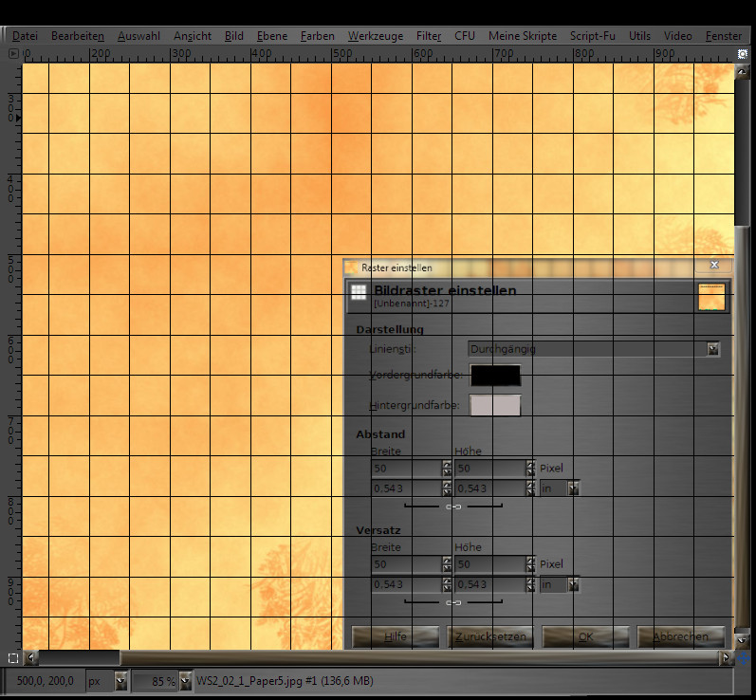Viewport: 756px width, 700px height.
Task: Click the 85 % zoom field
Action: (x=156, y=681)
